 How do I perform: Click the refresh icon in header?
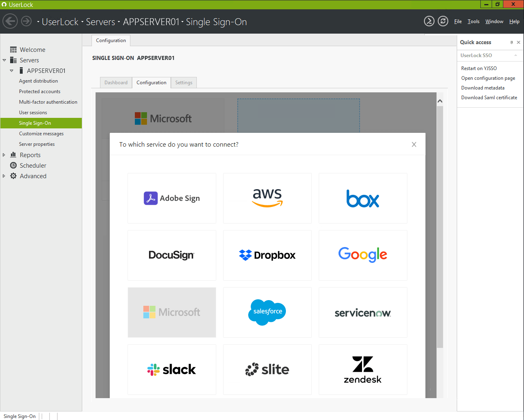click(x=443, y=21)
